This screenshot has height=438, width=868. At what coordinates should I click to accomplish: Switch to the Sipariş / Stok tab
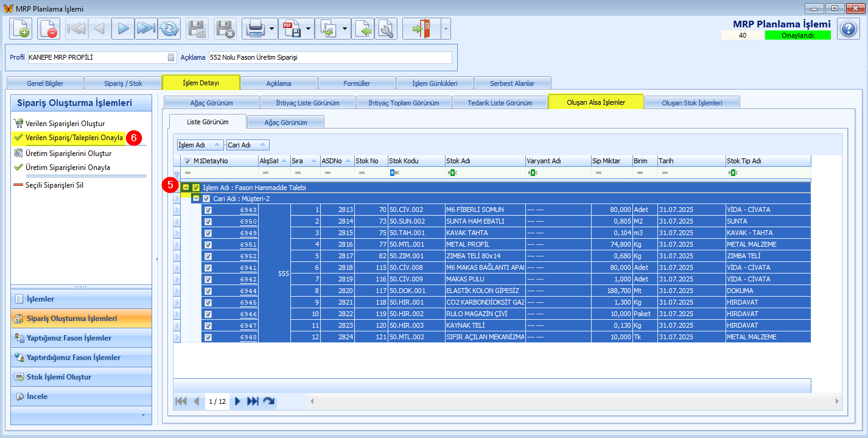122,83
